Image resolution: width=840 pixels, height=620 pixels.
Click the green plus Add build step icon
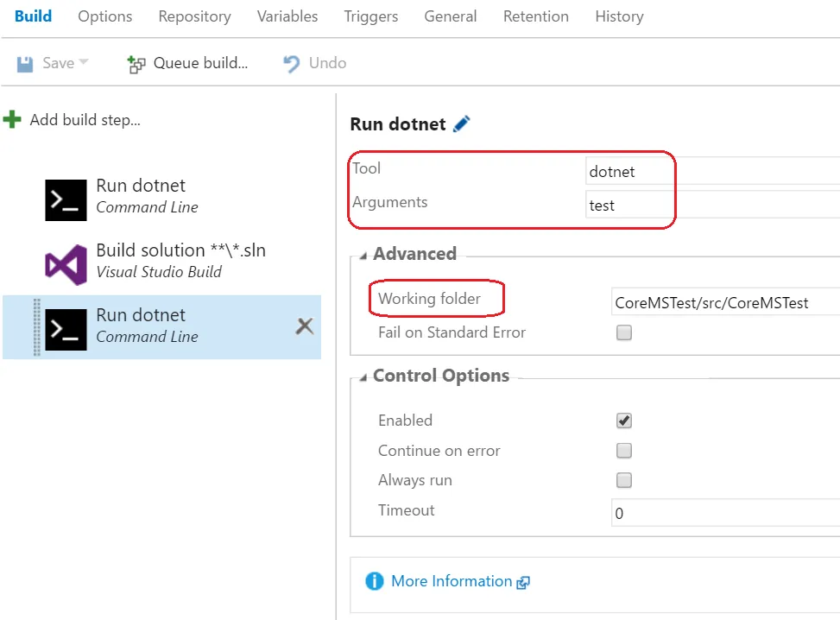[x=12, y=119]
